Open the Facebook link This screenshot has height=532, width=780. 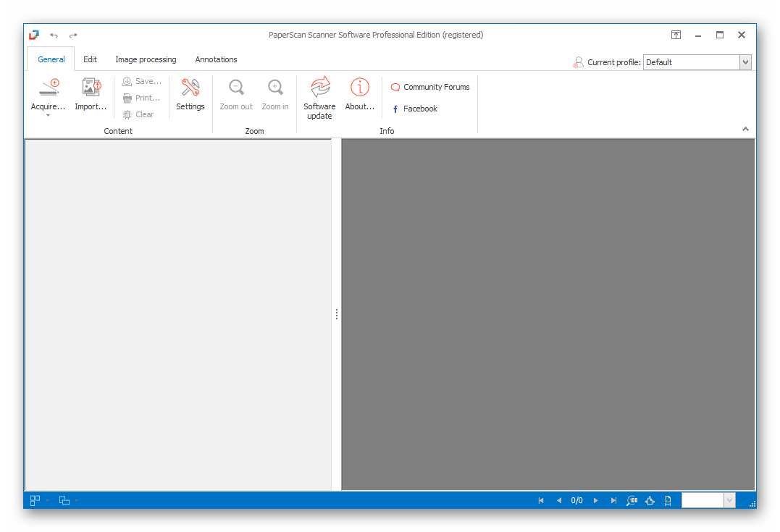pos(414,109)
